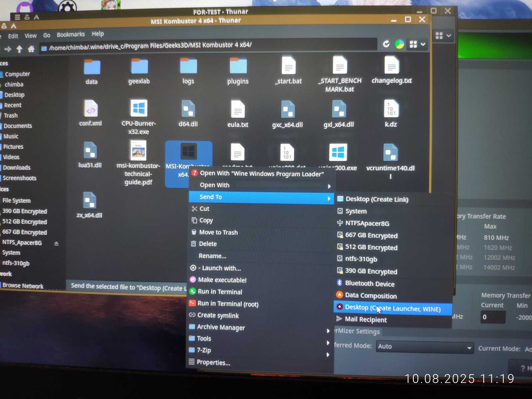Image resolution: width=532 pixels, height=399 pixels.
Task: Open the logs folder icon
Action: 189,66
